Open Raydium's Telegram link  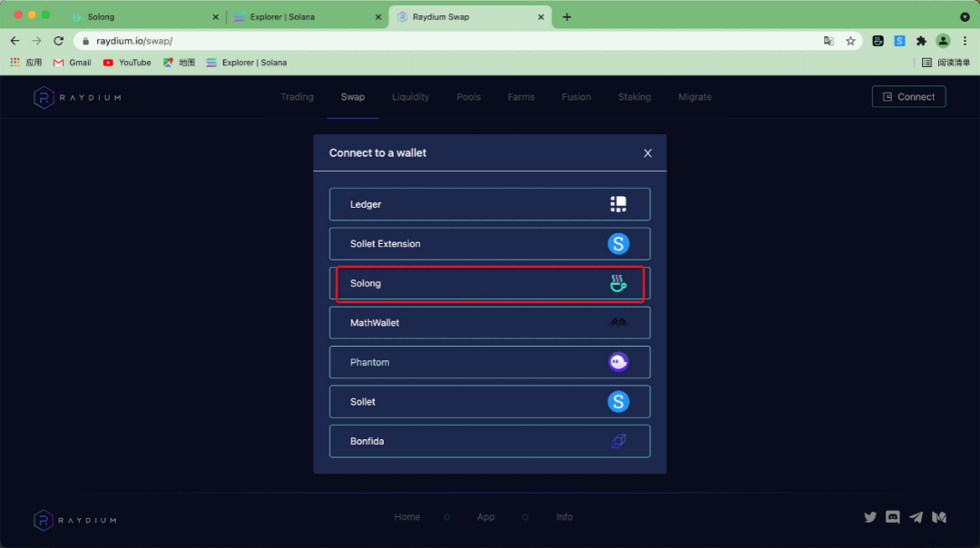(916, 517)
